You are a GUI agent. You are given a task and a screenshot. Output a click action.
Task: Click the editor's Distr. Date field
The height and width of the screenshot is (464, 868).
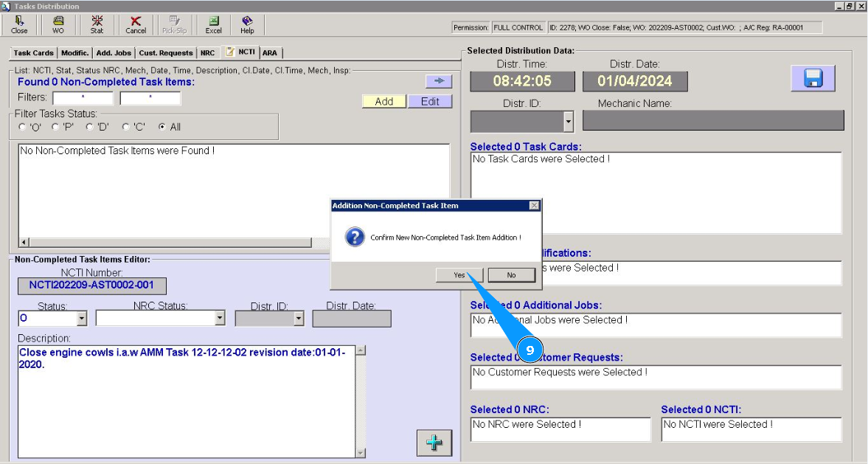click(x=352, y=319)
